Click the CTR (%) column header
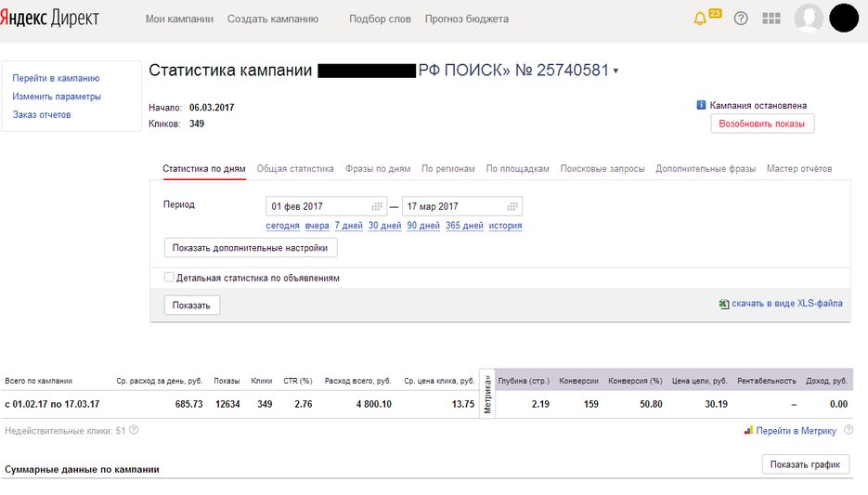 click(x=298, y=381)
